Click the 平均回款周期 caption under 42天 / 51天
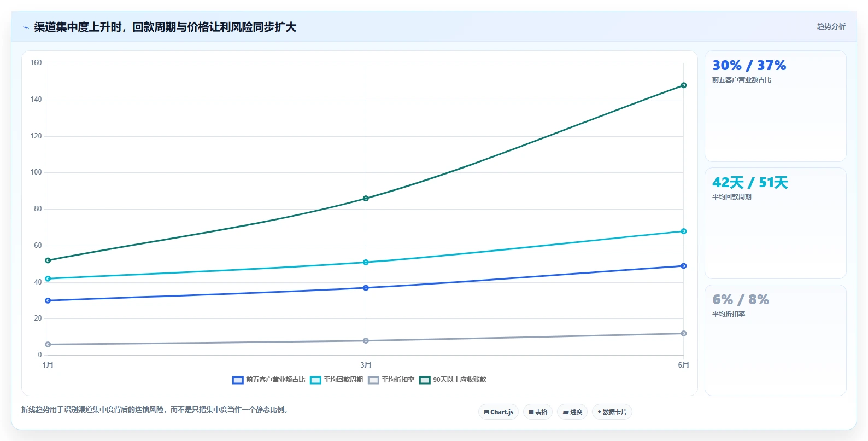Screen dimensions: 868x441 pos(731,197)
